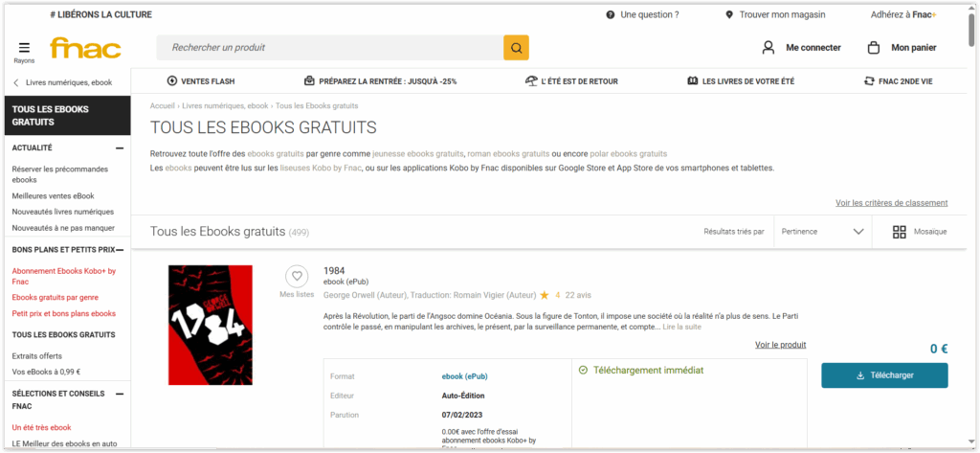The height and width of the screenshot is (453, 980).
Task: Open Ventes Flash menu item
Action: click(x=201, y=81)
